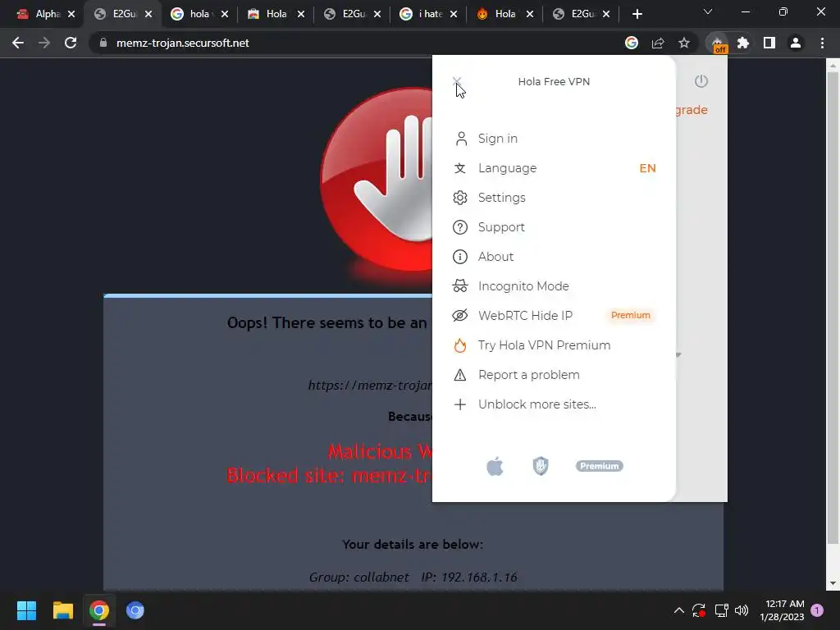
Task: Click Chrome icon in taskbar
Action: click(x=99, y=610)
